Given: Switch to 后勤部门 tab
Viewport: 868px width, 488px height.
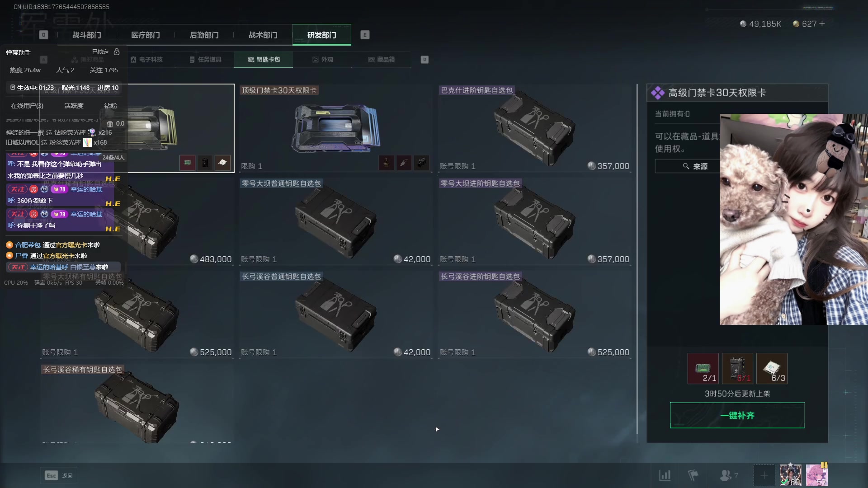Looking at the screenshot, I should tap(204, 35).
